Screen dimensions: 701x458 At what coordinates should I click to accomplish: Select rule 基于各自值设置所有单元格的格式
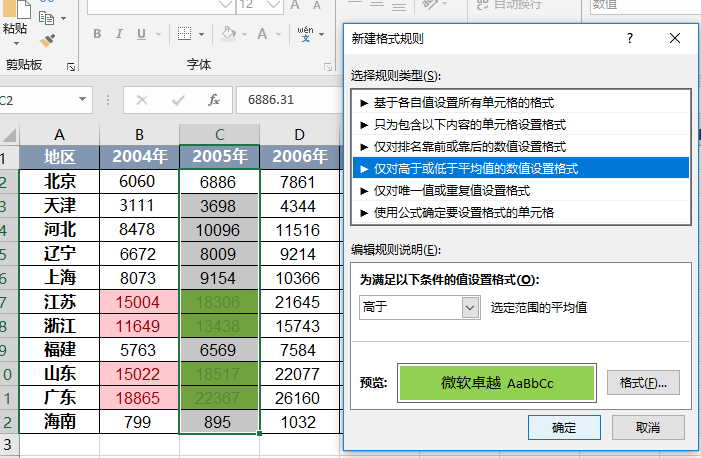pos(521,103)
